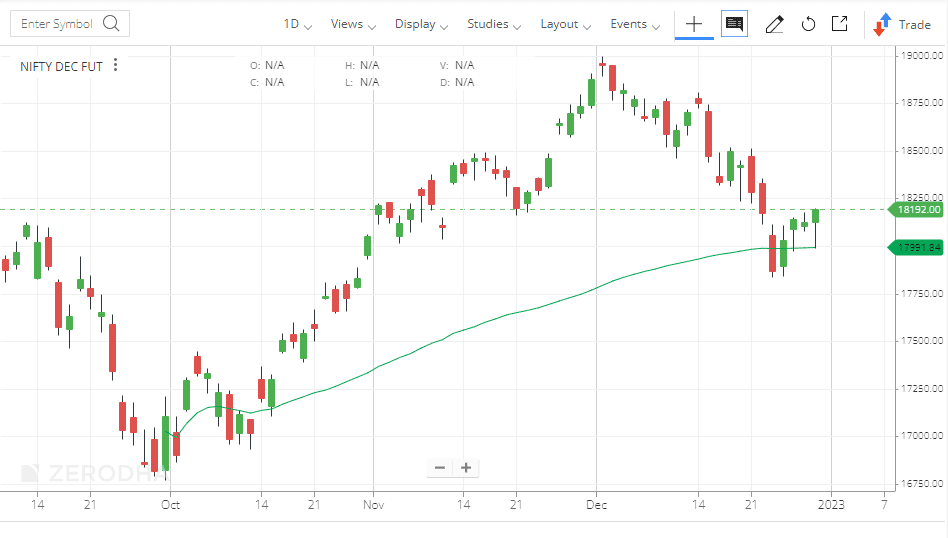Image resolution: width=948 pixels, height=538 pixels.
Task: Click the Trade button label
Action: pyautogui.click(x=914, y=25)
